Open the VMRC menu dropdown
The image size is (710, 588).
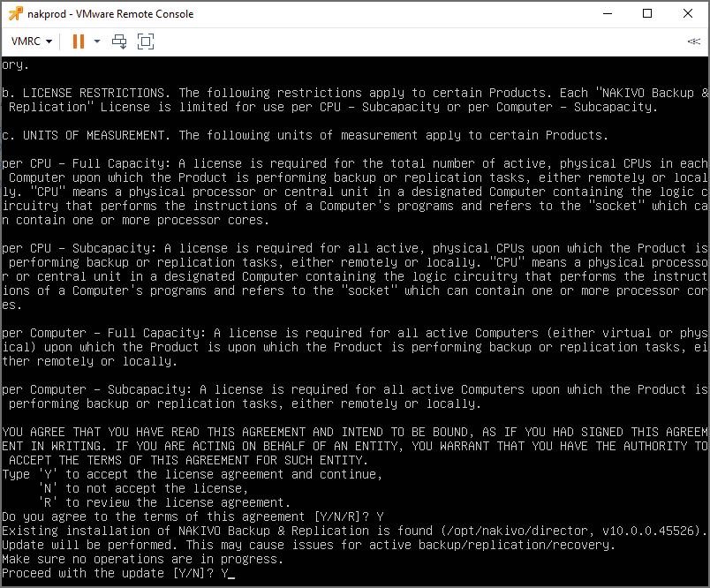point(31,41)
